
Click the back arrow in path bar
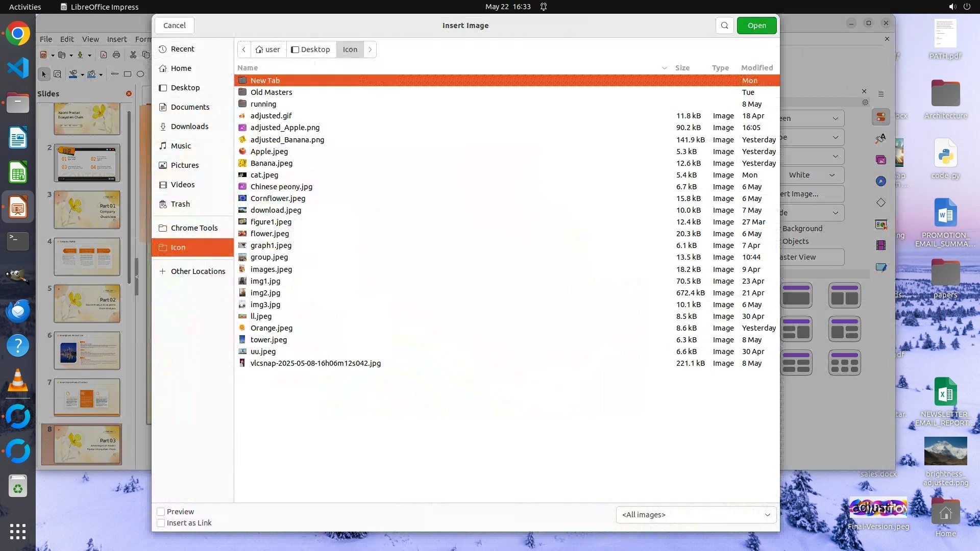pyautogui.click(x=244, y=49)
